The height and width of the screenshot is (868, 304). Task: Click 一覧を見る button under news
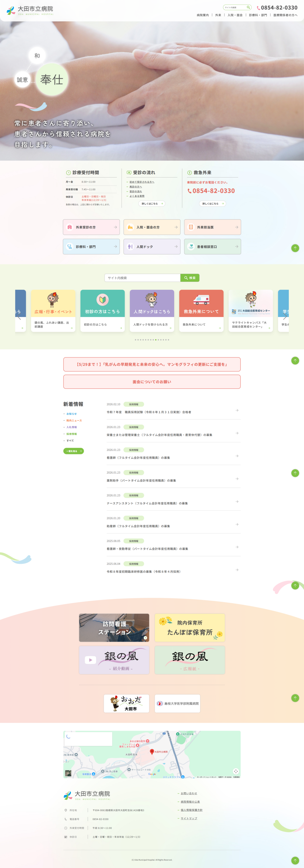pos(73,451)
